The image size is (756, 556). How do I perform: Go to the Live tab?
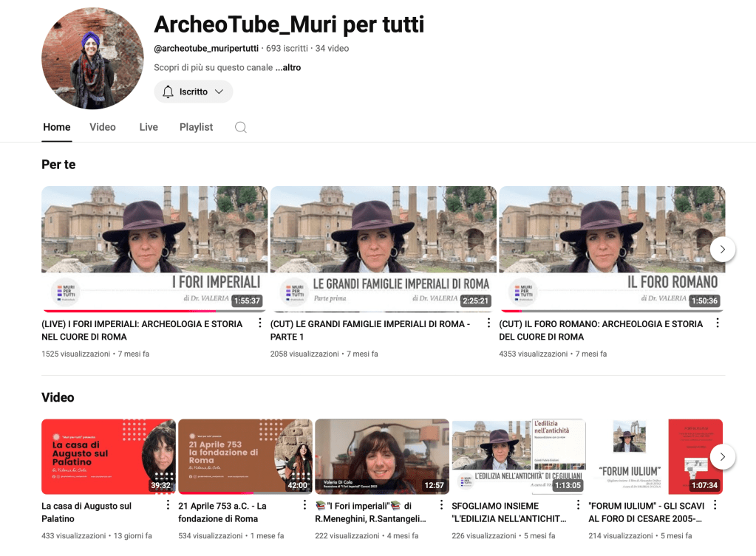click(149, 127)
